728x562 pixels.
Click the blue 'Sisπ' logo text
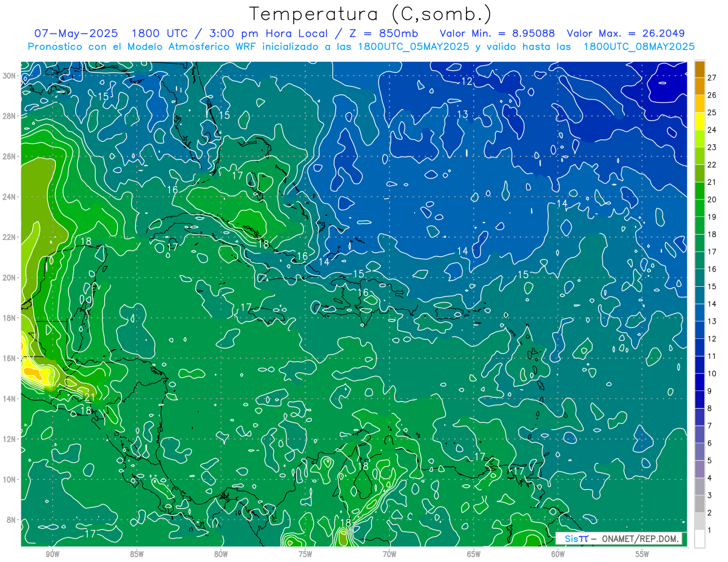[x=576, y=539]
